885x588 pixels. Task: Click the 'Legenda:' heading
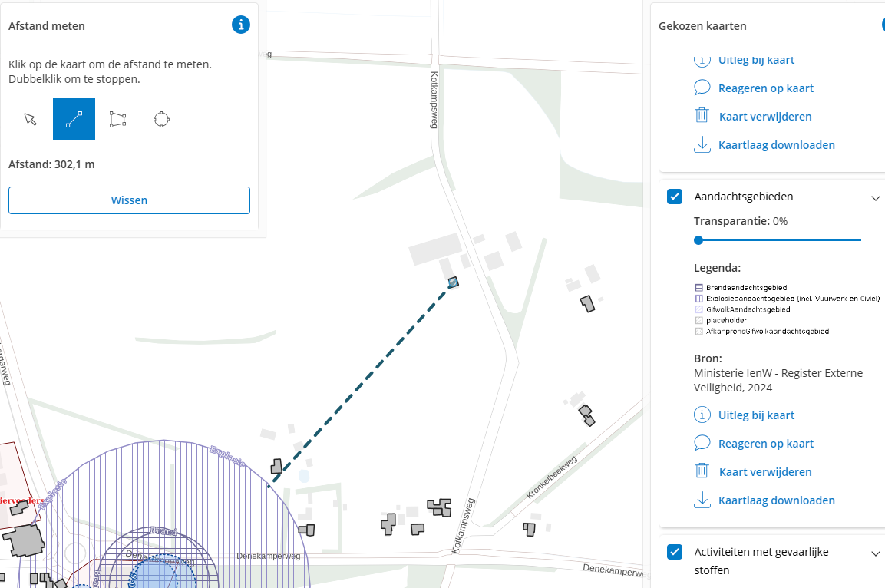click(x=717, y=268)
